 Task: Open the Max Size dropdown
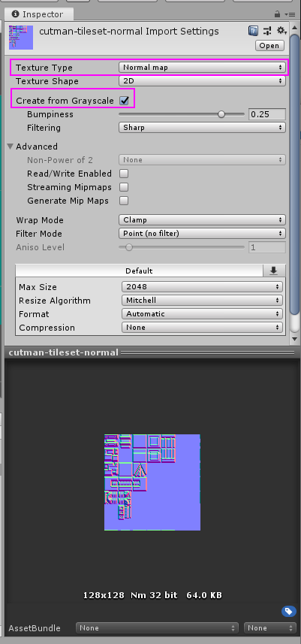(202, 286)
